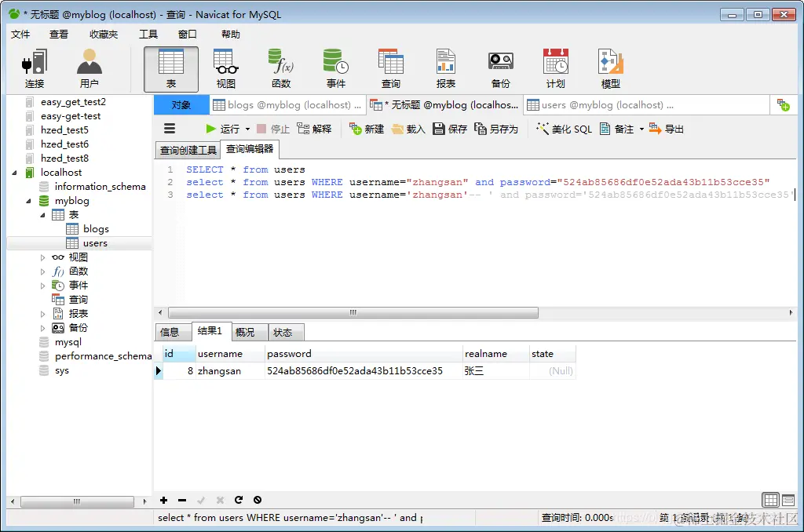The height and width of the screenshot is (532, 804).
Task: Switch to the 对象 tab
Action: click(181, 105)
